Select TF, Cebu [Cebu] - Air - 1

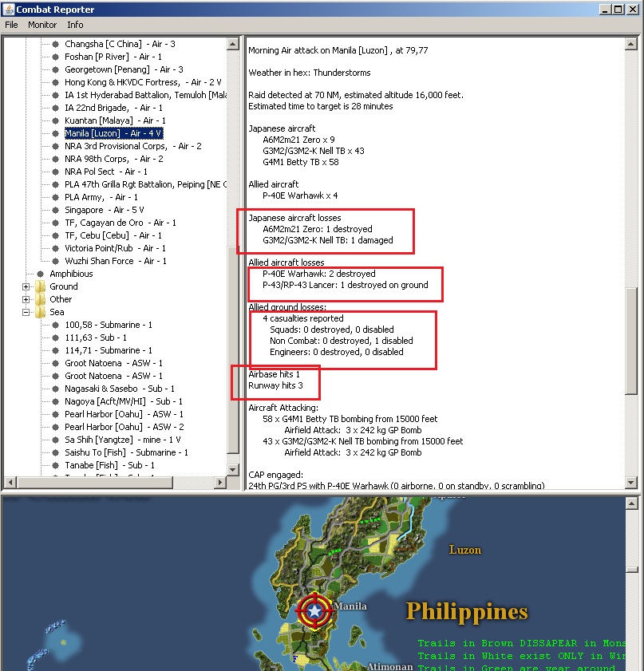point(113,236)
